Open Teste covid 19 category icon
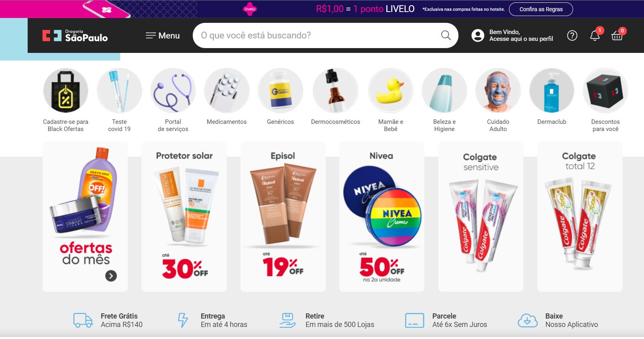644x339 pixels. click(x=119, y=91)
